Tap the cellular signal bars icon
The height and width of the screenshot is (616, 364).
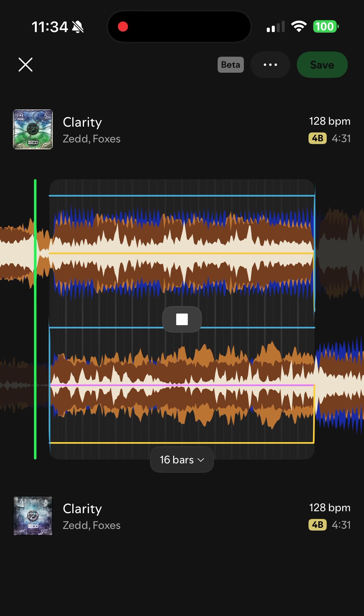(x=276, y=27)
